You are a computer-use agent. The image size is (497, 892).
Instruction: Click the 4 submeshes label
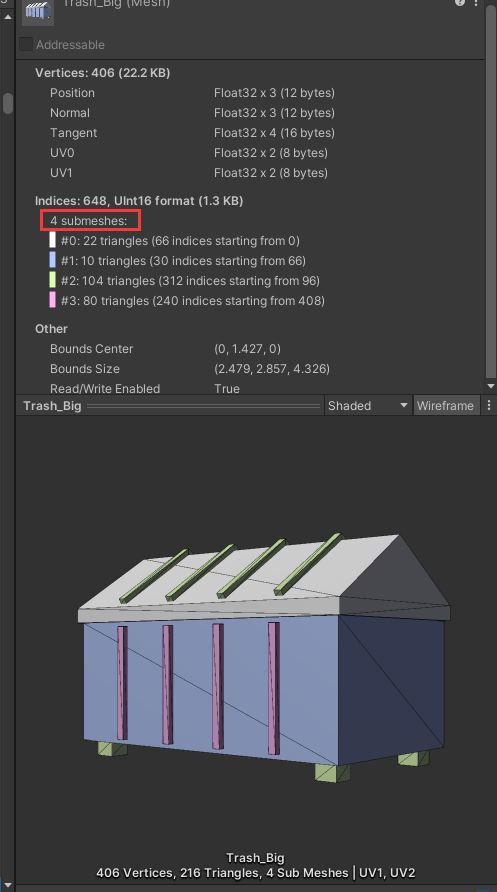click(88, 221)
